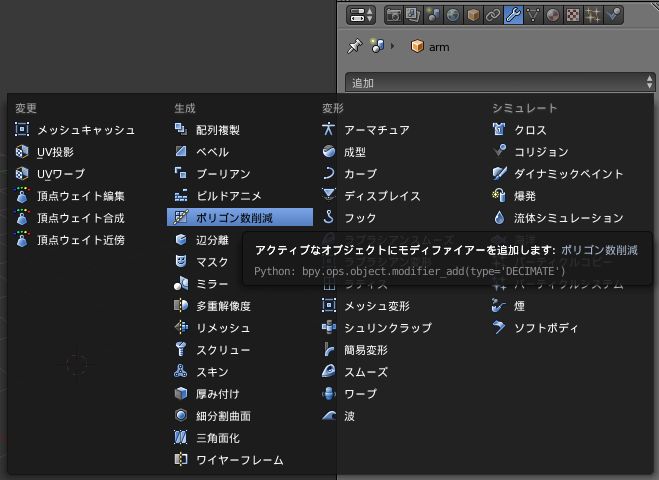Screen dimensions: 659x480
Task: Click the arm object name
Action: [x=438, y=47]
